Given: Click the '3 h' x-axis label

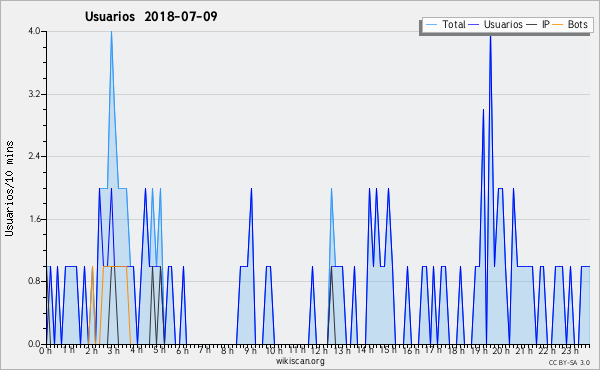Looking at the screenshot, I should (x=114, y=350).
